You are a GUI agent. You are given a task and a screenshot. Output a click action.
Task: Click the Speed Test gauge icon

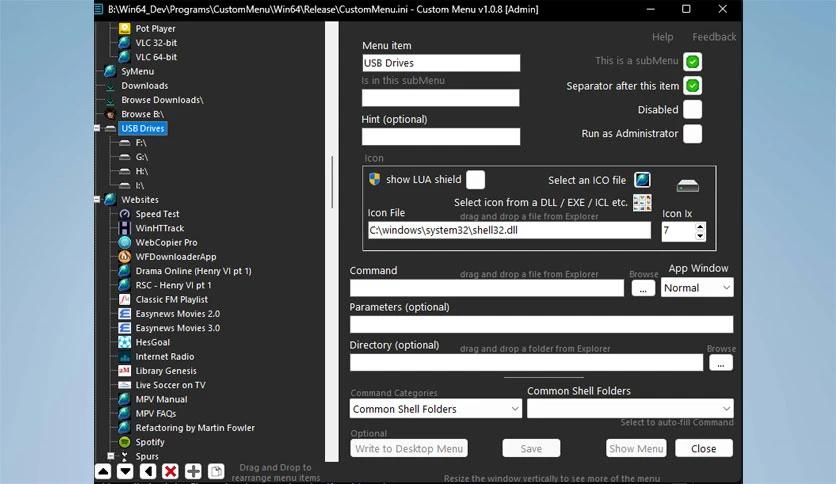124,214
